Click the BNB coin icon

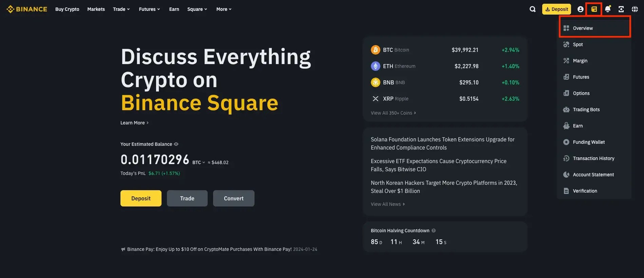point(375,82)
